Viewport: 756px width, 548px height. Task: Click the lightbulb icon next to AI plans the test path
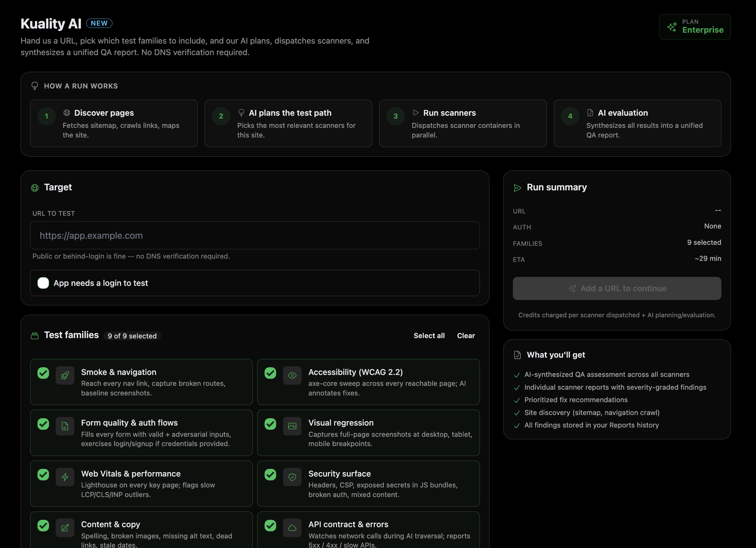[241, 113]
